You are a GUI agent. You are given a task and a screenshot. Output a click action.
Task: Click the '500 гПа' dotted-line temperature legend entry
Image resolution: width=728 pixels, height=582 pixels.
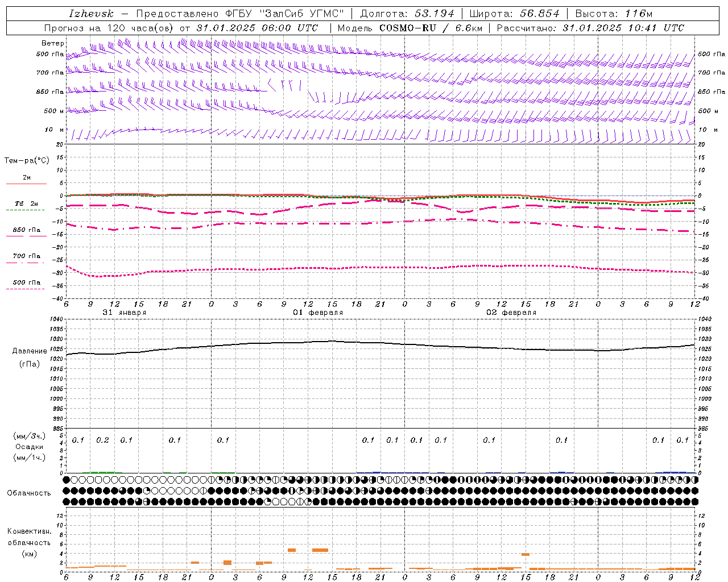[27, 282]
